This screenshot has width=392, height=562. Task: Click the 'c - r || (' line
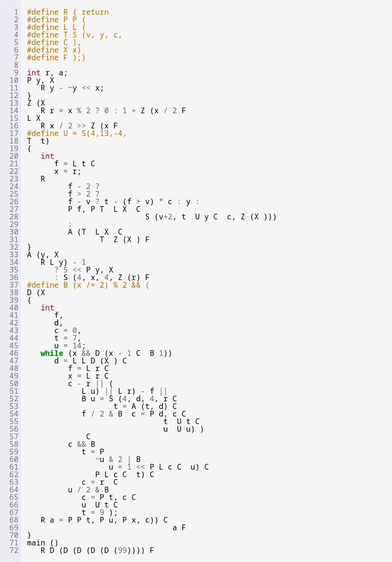pos(90,384)
